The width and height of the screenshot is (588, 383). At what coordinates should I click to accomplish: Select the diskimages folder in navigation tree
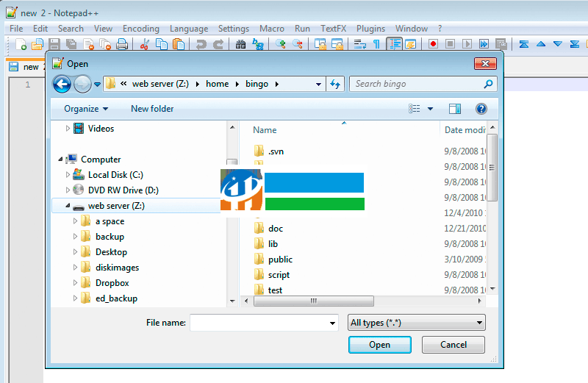pos(117,268)
